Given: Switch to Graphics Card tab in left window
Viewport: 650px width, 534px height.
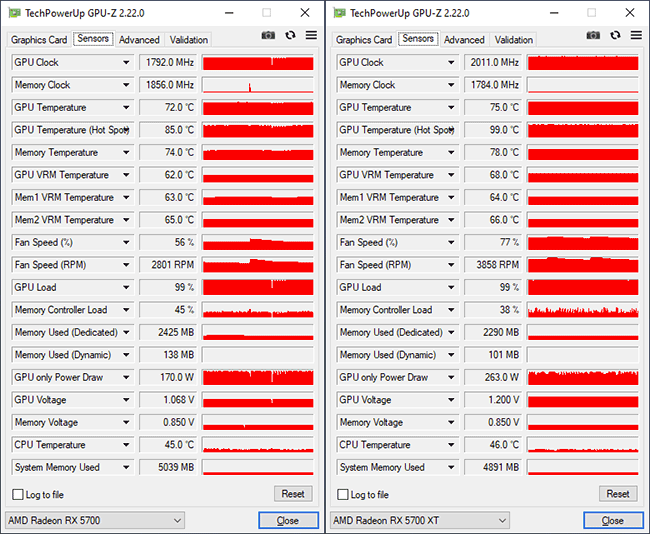Looking at the screenshot, I should [x=39, y=40].
